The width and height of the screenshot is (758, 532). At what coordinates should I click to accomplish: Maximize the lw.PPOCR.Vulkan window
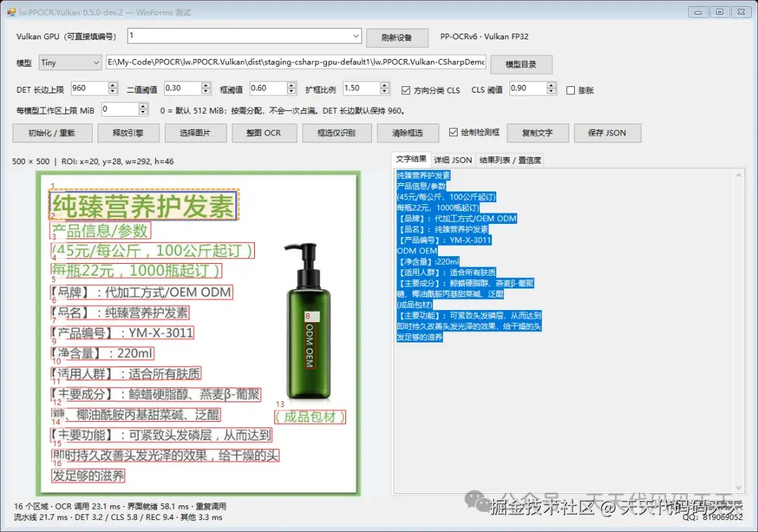(720, 12)
